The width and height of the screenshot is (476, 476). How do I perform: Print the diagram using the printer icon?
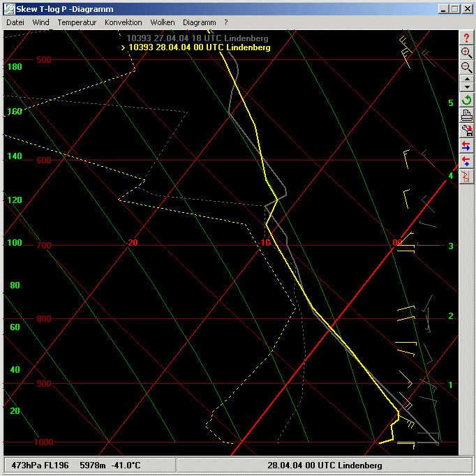467,115
